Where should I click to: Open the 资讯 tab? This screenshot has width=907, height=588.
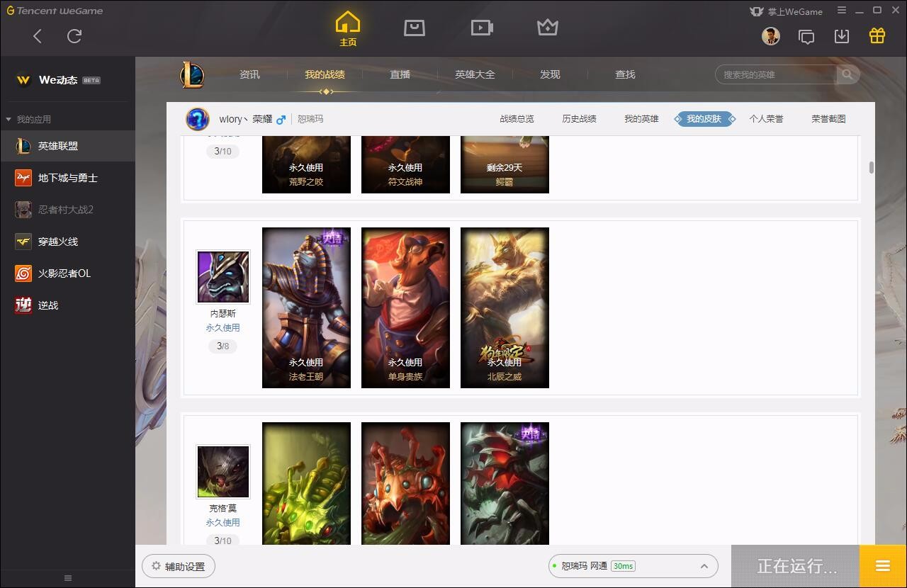(249, 74)
